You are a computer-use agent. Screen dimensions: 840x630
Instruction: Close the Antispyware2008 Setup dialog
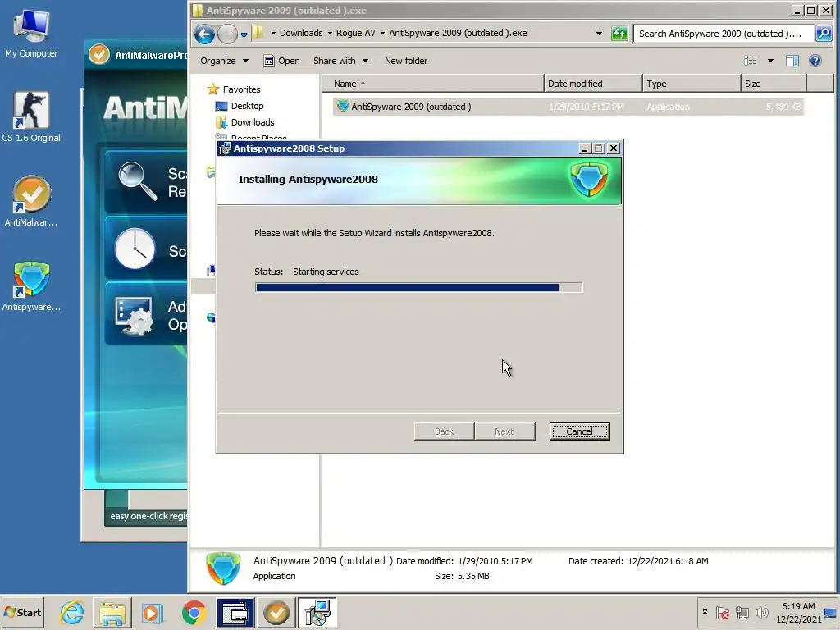(x=614, y=148)
